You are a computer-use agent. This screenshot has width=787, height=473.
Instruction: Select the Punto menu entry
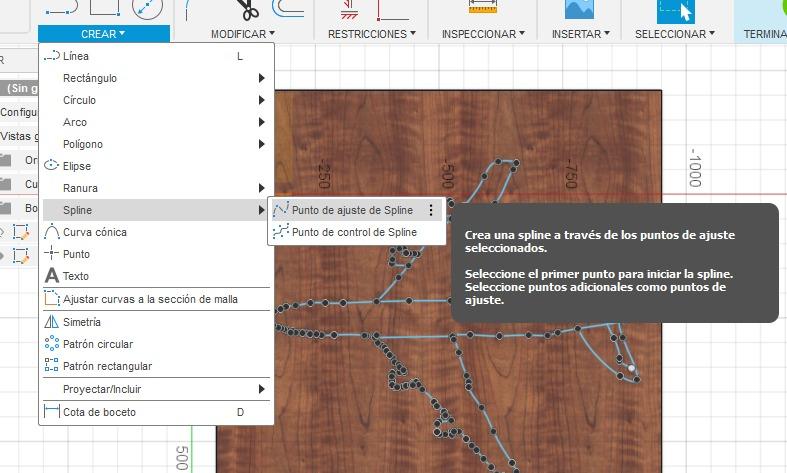point(156,254)
